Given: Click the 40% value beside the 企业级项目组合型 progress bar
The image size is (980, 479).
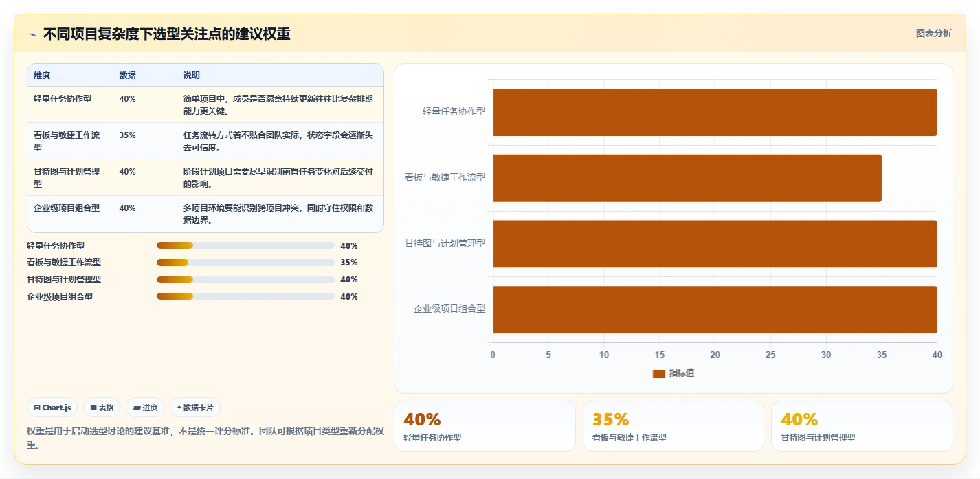Looking at the screenshot, I should tap(349, 297).
